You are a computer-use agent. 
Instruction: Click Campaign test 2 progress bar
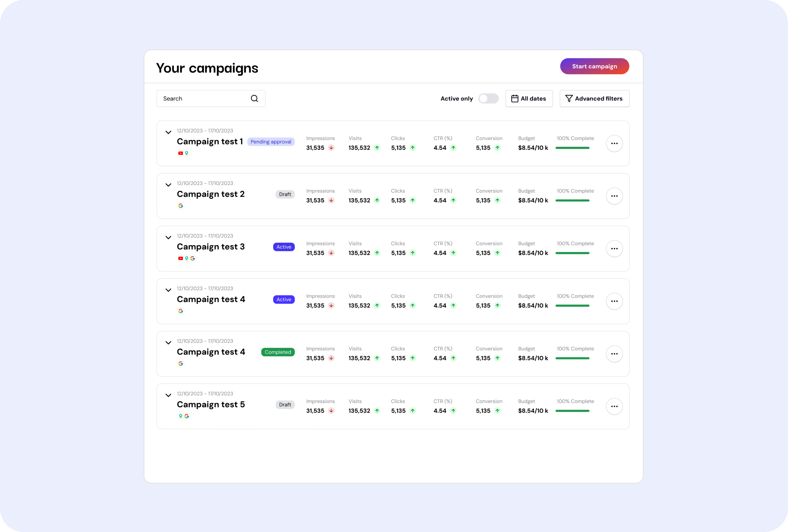pyautogui.click(x=572, y=200)
